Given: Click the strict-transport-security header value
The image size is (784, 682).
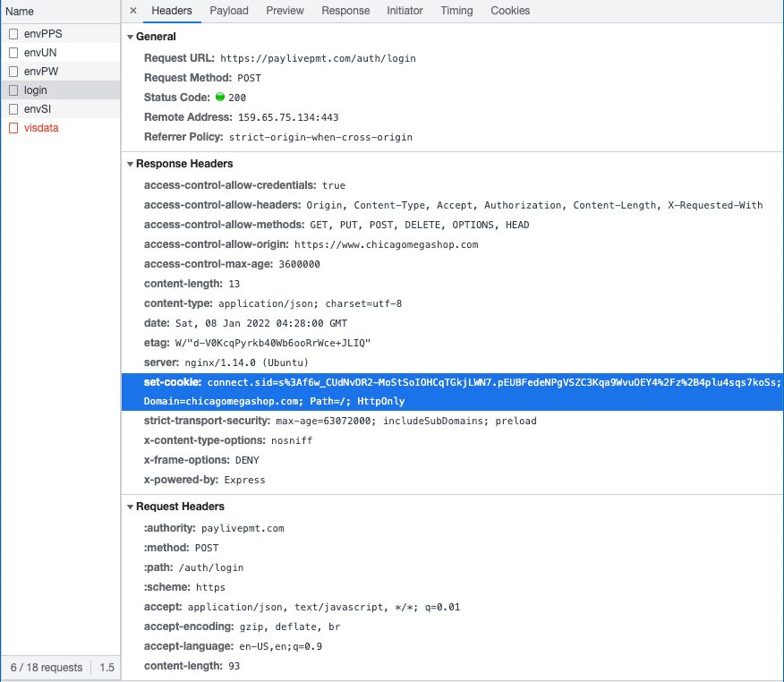Looking at the screenshot, I should click(406, 421).
